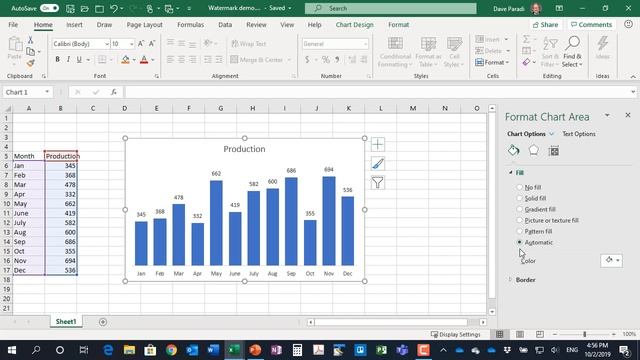The height and width of the screenshot is (360, 640).
Task: Select the No fill radio button
Action: coord(519,187)
